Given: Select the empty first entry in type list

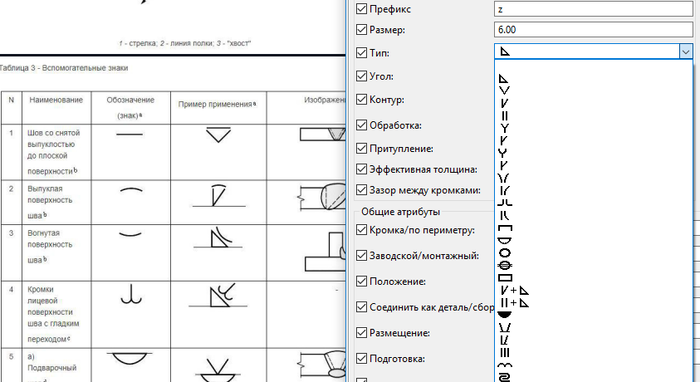Looking at the screenshot, I should (x=594, y=66).
